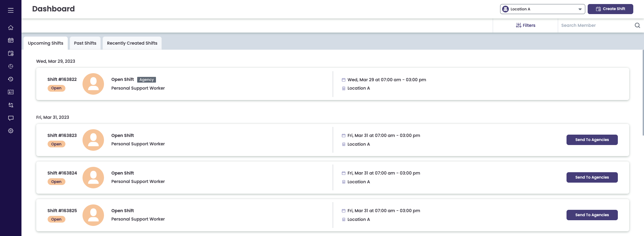Click the Filters sliders icon
The height and width of the screenshot is (236, 644).
[x=519, y=25]
